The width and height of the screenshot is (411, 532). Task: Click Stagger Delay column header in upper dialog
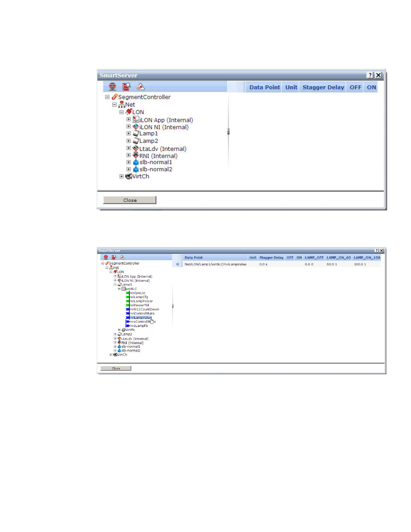[x=323, y=87]
